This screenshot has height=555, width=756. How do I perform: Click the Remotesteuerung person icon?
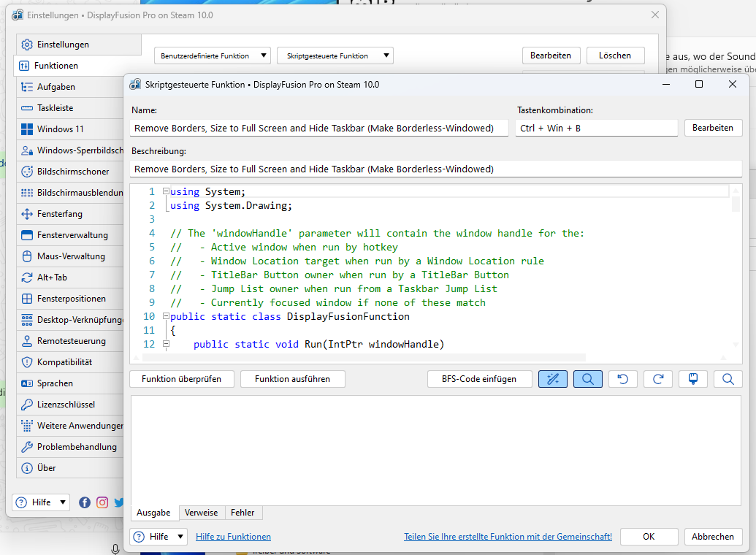point(27,341)
